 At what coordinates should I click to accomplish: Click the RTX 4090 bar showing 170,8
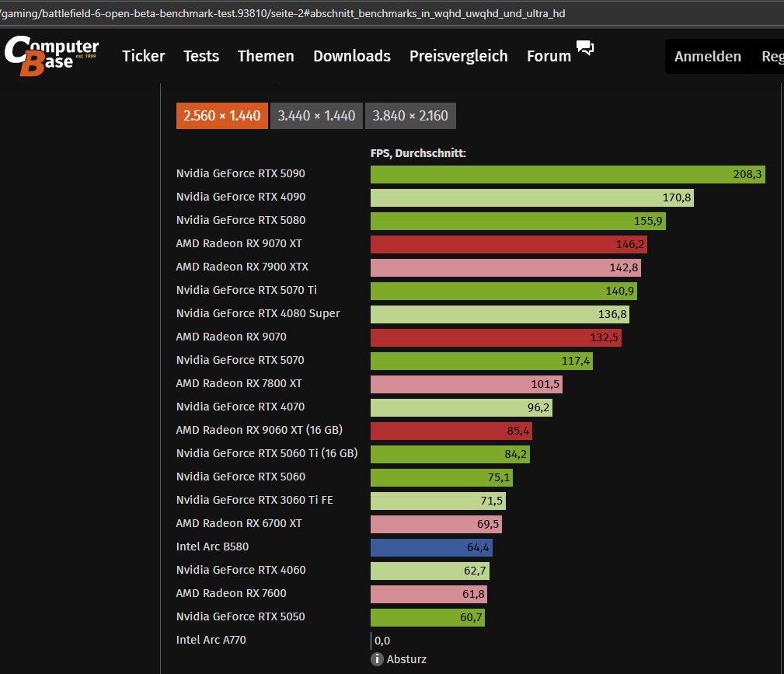click(532, 197)
